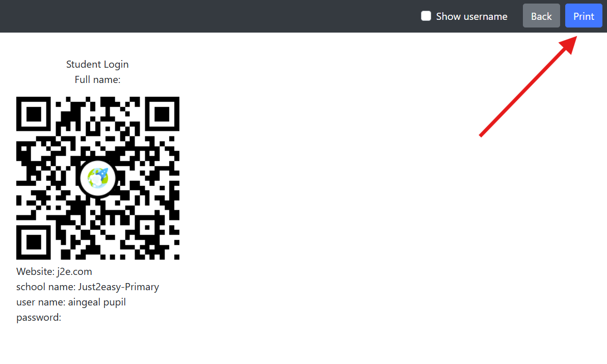Click the 'Website:' label word
The image size is (607, 364).
(x=35, y=271)
